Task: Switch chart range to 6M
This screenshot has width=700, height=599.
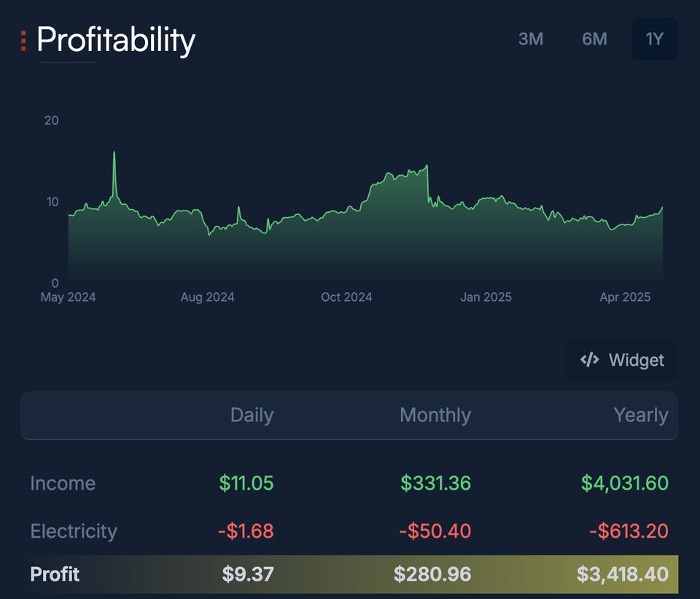Action: point(594,39)
